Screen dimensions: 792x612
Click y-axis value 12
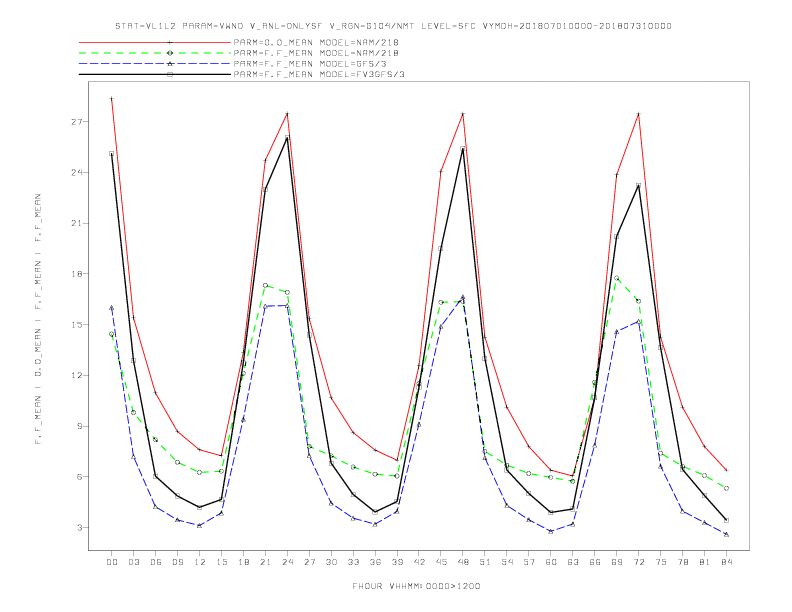click(x=76, y=375)
